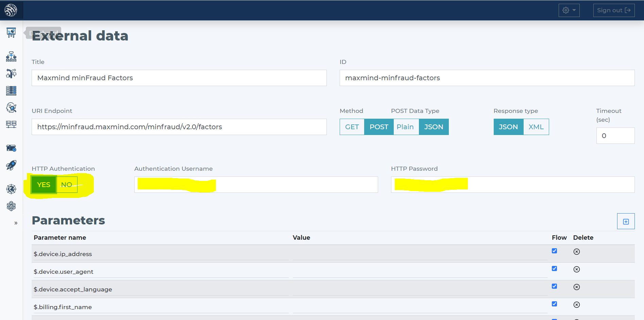Delete the $.device.ip_address parameter
Viewport: 644px width, 320px height.
coord(577,252)
